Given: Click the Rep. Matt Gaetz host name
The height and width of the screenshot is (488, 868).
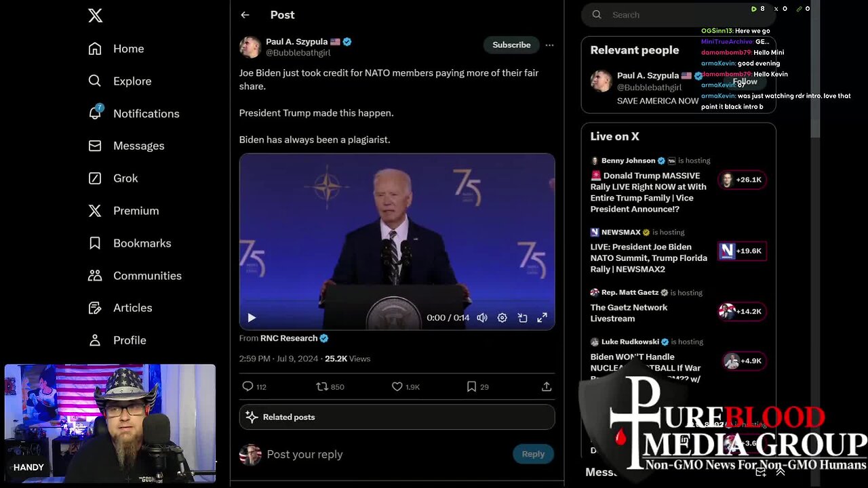Looking at the screenshot, I should point(630,293).
